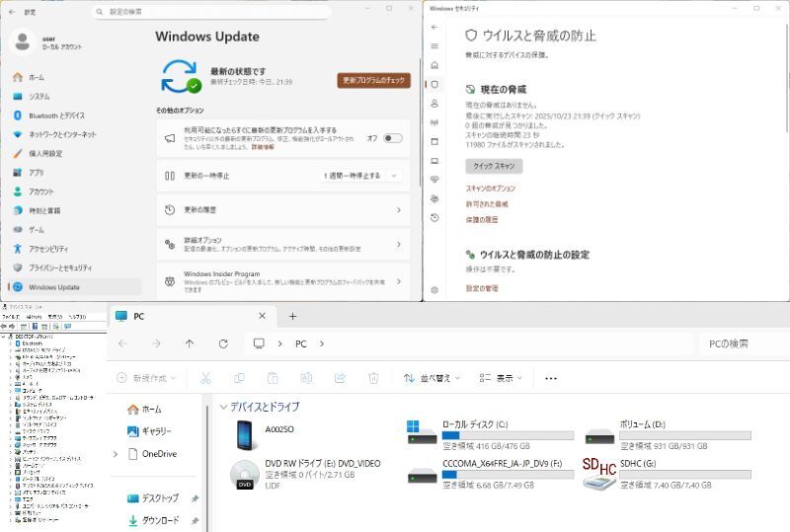Open 保護の履歴 link in Windows Security
Viewport: 790px width, 532px height.
pos(482,220)
